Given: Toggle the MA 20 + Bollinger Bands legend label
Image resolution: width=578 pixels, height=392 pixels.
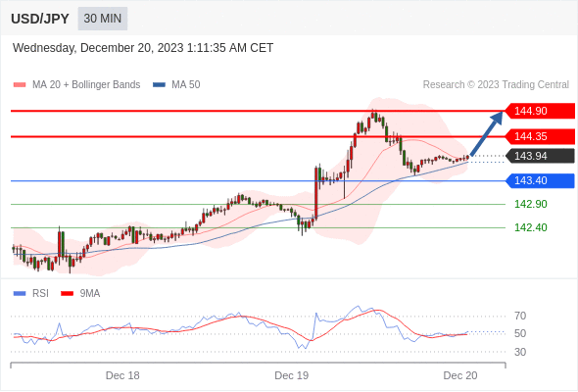Looking at the screenshot, I should coord(86,85).
